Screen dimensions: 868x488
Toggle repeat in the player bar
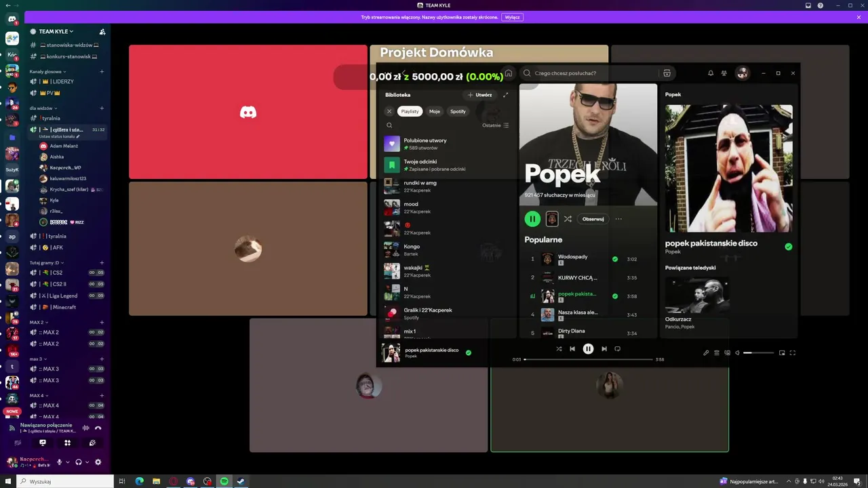point(617,349)
